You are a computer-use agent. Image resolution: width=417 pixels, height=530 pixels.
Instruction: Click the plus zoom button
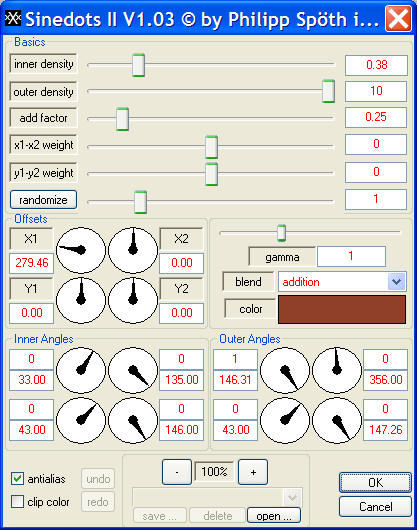tap(253, 472)
